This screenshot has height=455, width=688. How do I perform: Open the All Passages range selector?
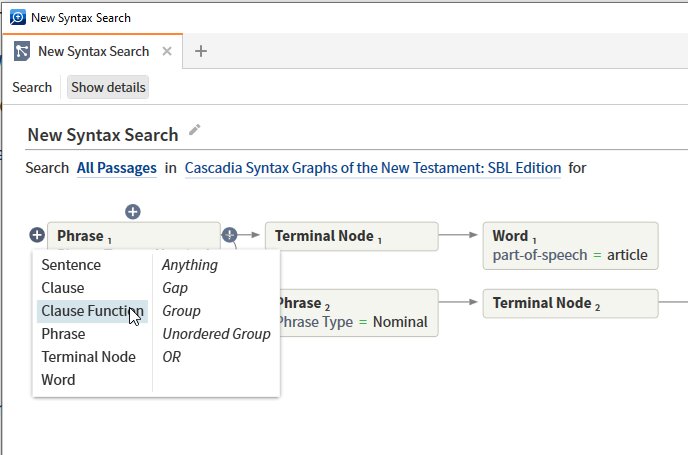117,168
